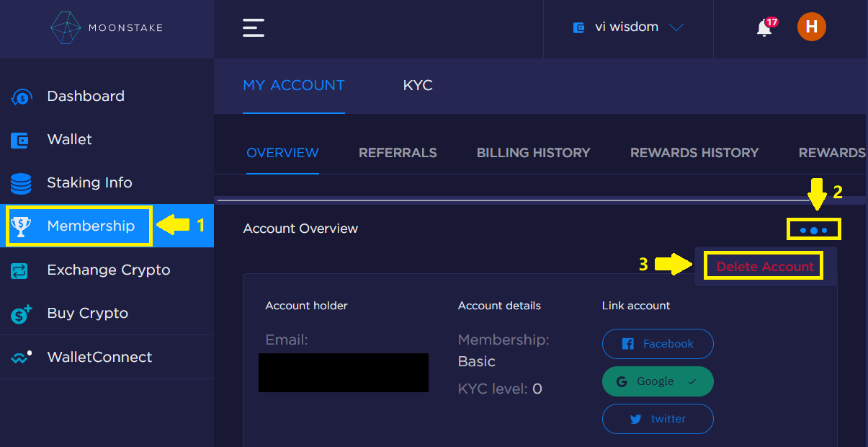Select the OVERVIEW sub-tab
The height and width of the screenshot is (447, 868).
point(282,153)
